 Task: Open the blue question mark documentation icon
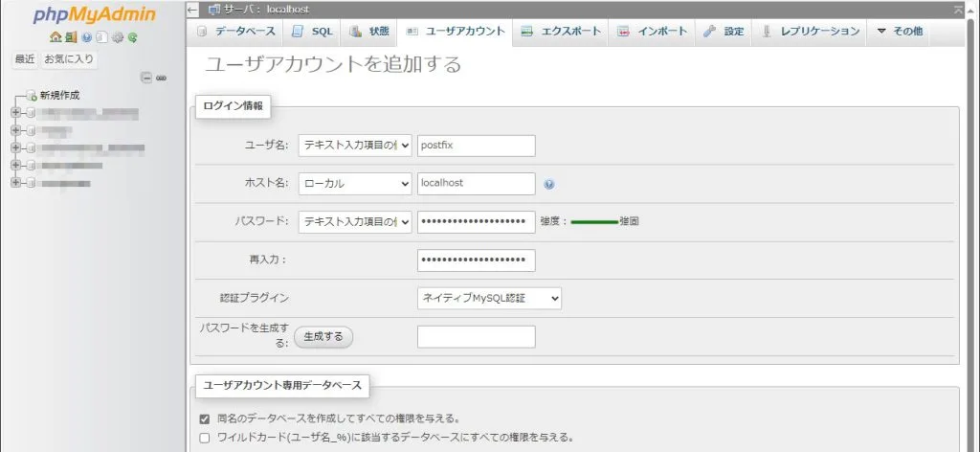87,37
